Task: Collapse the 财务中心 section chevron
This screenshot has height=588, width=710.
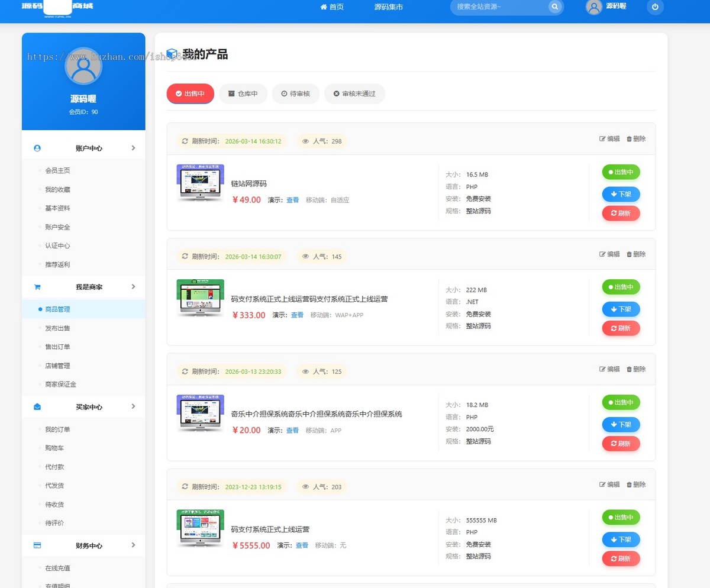Action: tap(133, 545)
